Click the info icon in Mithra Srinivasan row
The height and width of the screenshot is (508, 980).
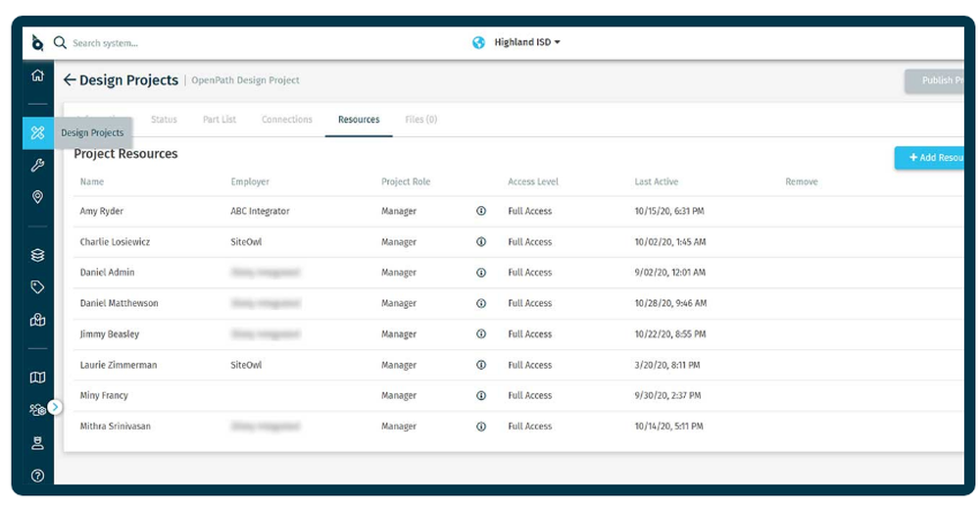[x=481, y=426]
